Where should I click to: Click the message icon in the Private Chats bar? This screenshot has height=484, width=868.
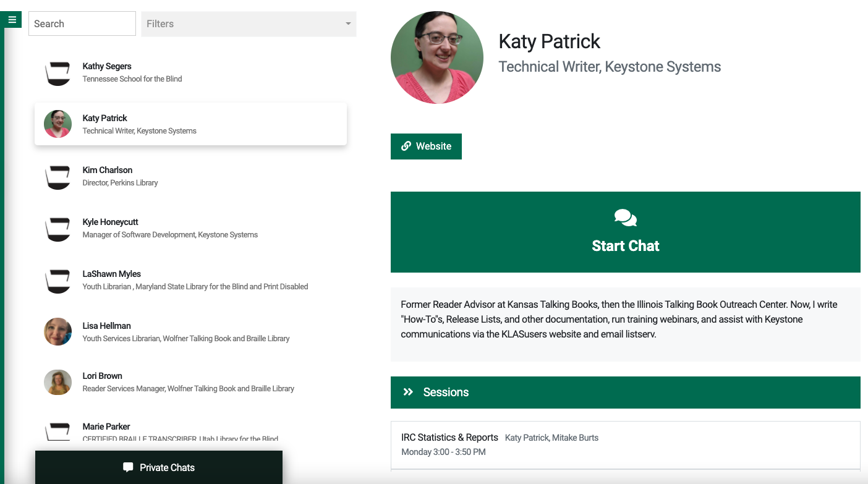click(127, 467)
